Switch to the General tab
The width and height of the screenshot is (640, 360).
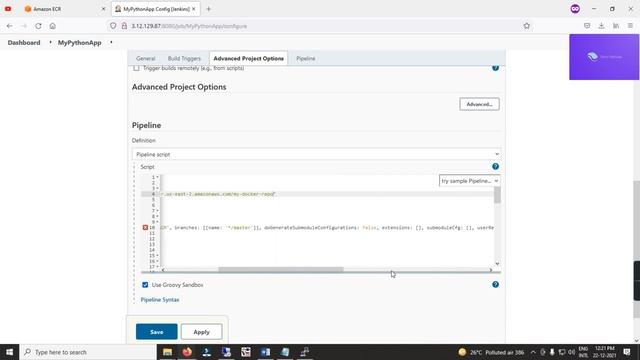[146, 58]
